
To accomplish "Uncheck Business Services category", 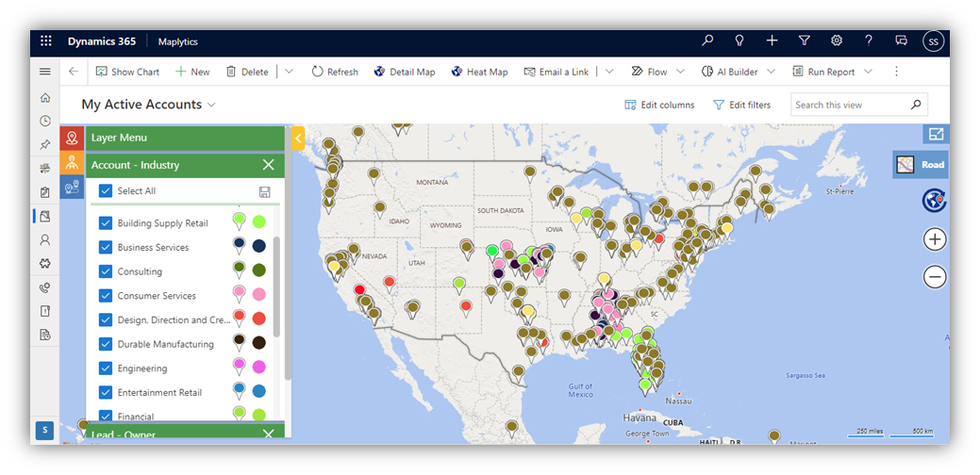I will [106, 247].
